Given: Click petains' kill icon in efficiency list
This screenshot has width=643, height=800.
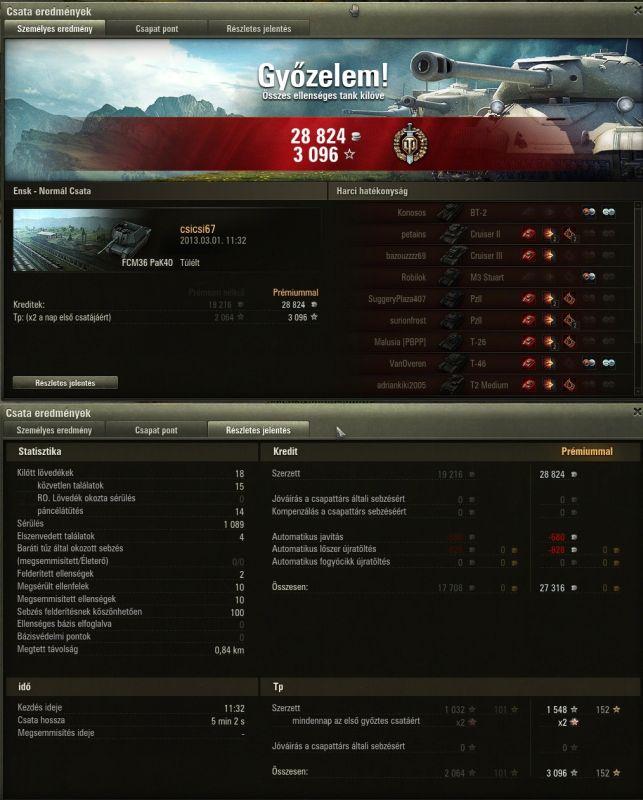Looking at the screenshot, I should 529,234.
